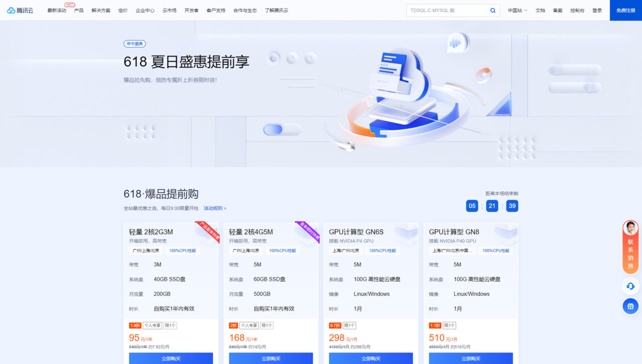Click the hours countdown box

(472, 206)
